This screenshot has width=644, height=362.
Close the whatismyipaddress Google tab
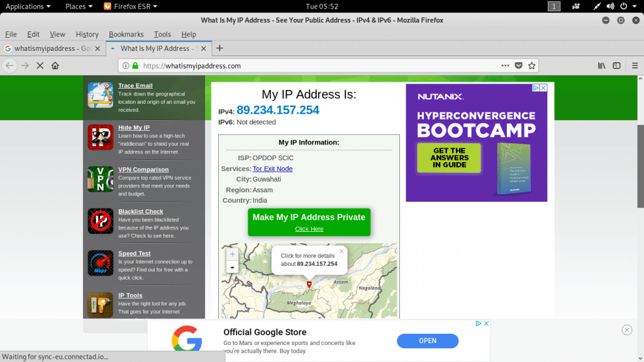(97, 48)
